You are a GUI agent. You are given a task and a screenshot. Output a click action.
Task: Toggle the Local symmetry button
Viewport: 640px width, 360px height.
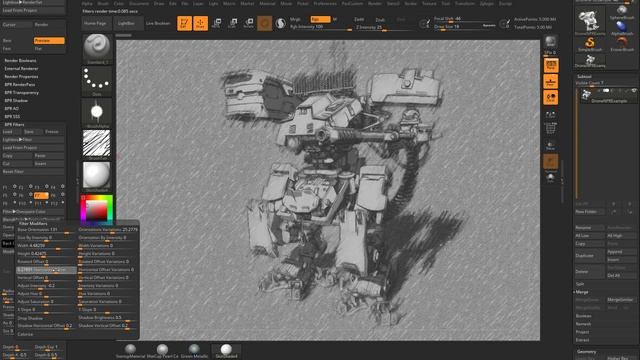(x=551, y=97)
